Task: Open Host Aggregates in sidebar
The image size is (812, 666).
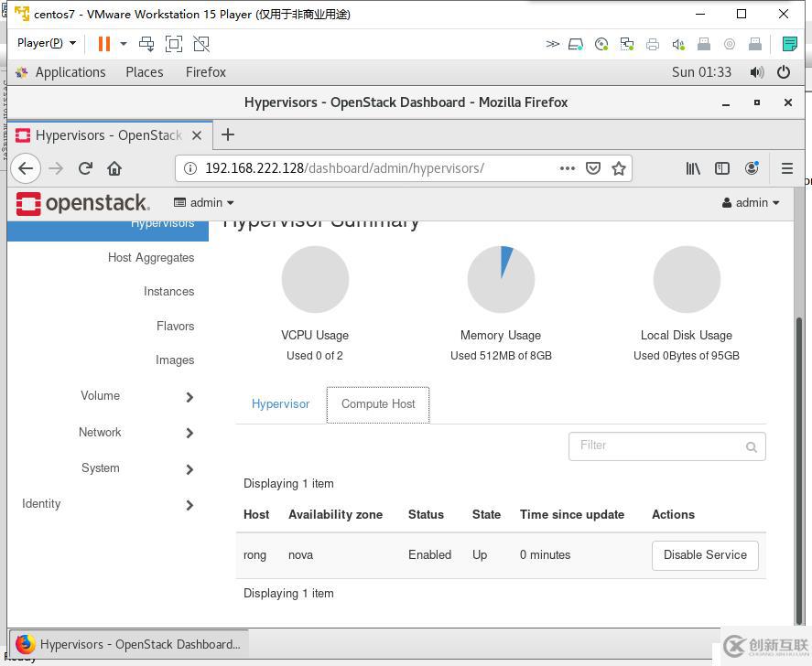Action: [x=151, y=258]
